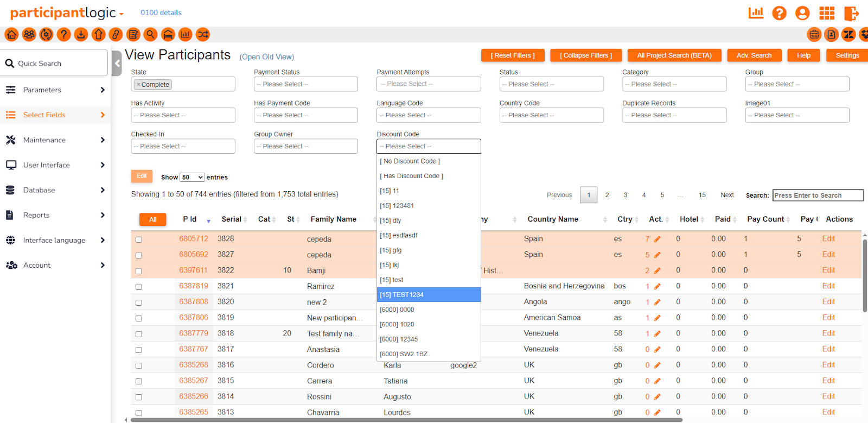Open the group participants icon
Screen dimensions: 868x423
click(29, 35)
